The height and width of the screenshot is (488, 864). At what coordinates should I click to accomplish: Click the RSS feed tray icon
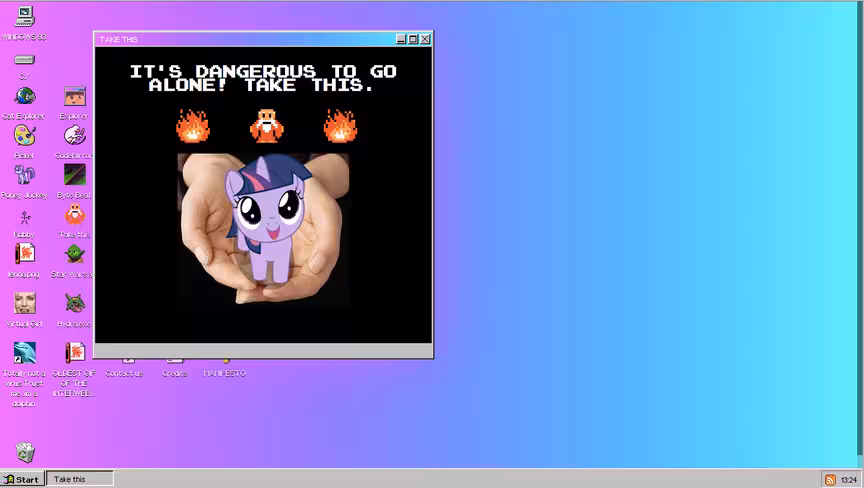(830, 480)
